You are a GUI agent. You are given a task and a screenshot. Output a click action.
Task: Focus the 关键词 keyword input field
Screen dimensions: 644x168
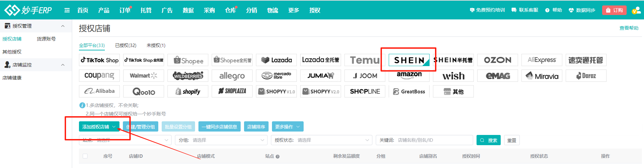424,140
